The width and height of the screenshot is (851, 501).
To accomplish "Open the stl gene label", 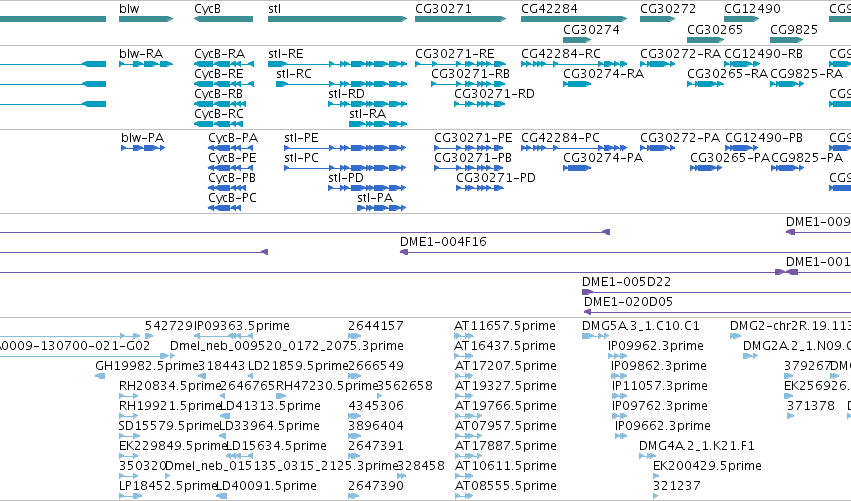I will (x=275, y=9).
